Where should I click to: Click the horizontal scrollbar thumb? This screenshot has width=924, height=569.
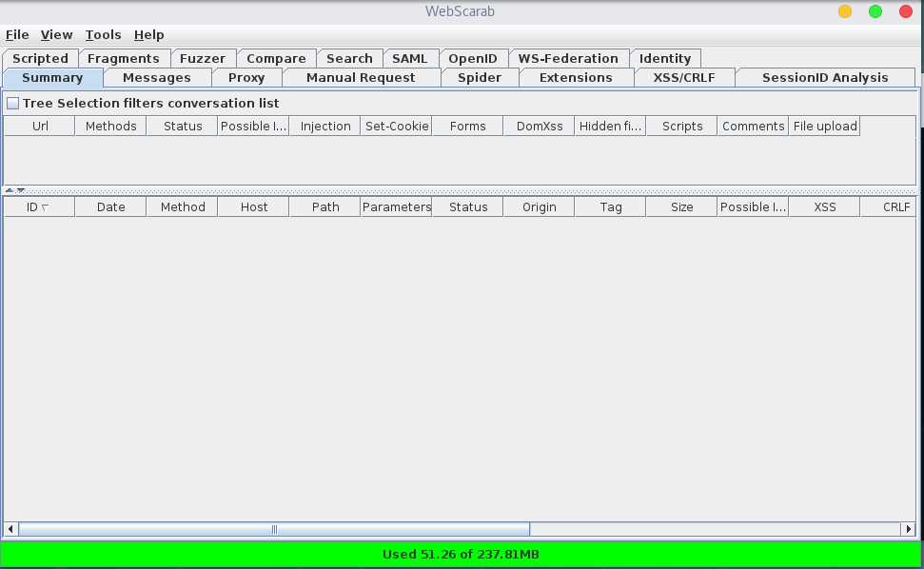coord(274,530)
